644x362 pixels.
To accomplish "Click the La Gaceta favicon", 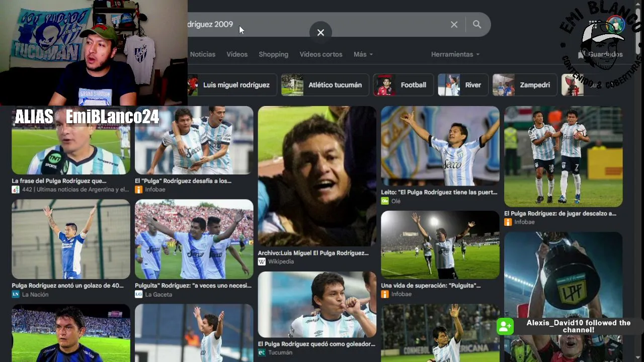I will click(139, 294).
